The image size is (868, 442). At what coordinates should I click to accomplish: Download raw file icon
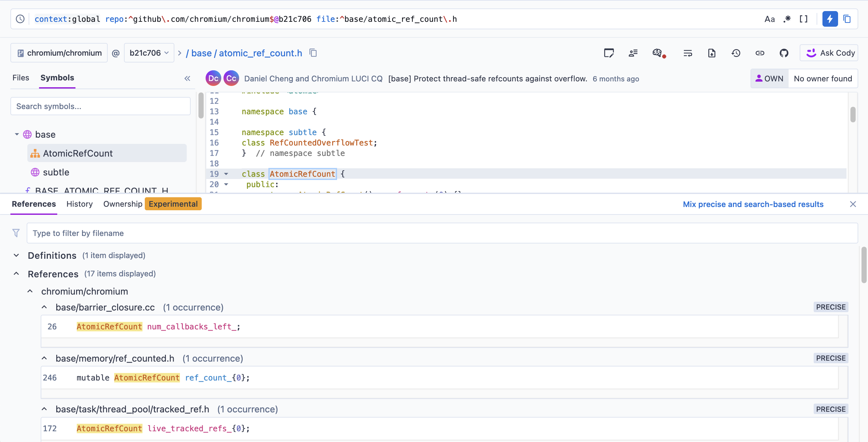click(712, 53)
